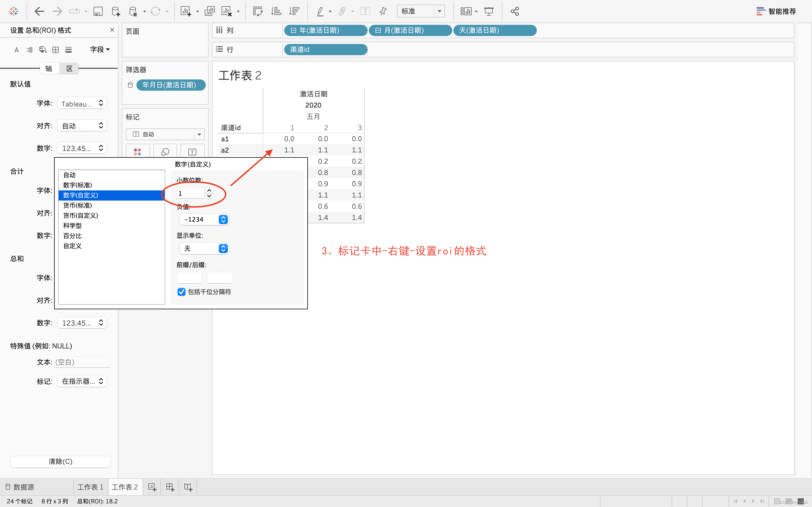The height and width of the screenshot is (507, 812).
Task: Select 百分比 in the number format list
Action: point(72,236)
